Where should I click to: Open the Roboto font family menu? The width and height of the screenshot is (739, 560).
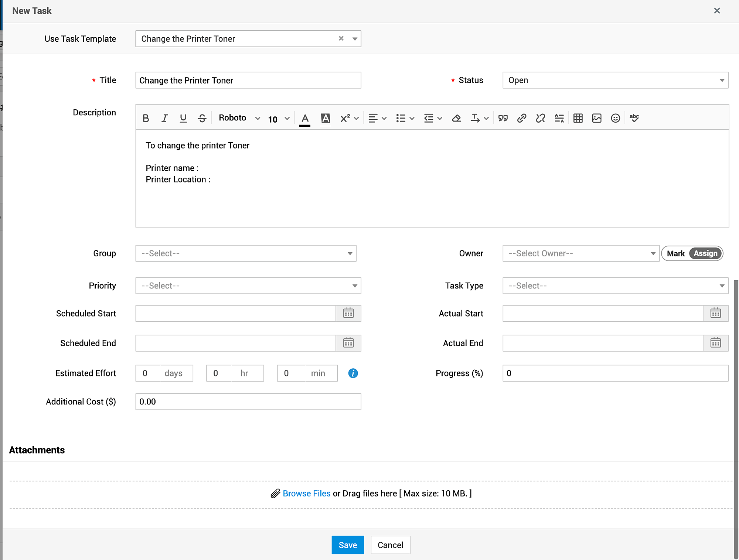(x=239, y=118)
